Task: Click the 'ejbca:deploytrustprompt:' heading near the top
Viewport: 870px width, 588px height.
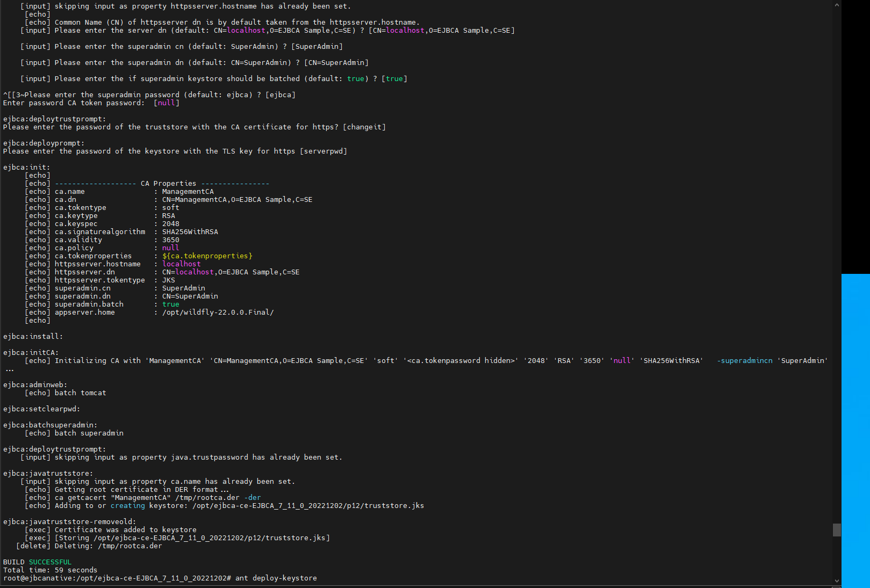Action: [x=55, y=119]
